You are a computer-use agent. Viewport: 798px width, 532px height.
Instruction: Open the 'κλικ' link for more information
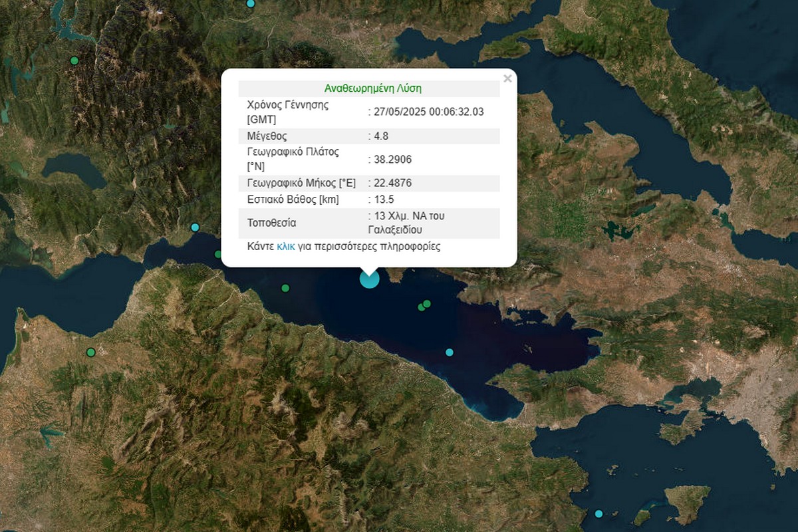coord(286,247)
